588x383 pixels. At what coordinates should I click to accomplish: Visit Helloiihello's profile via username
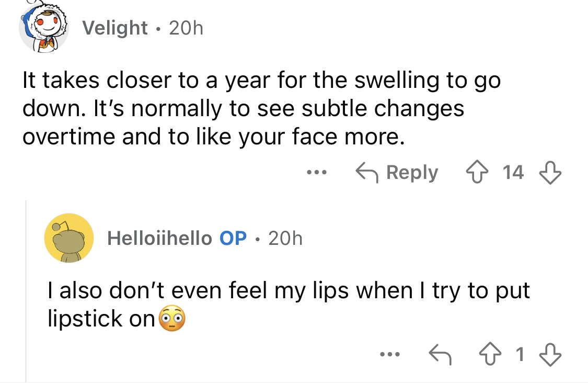[x=160, y=238]
